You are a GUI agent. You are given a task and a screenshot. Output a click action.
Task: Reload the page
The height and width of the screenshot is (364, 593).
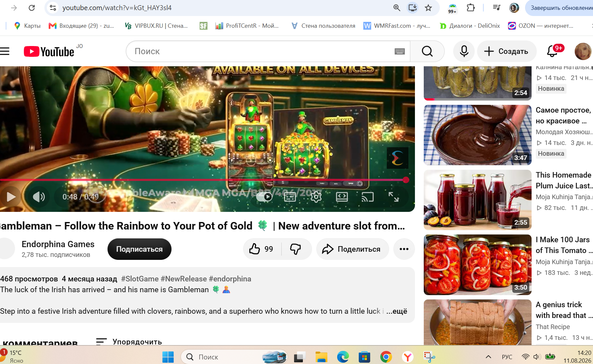[x=32, y=8]
